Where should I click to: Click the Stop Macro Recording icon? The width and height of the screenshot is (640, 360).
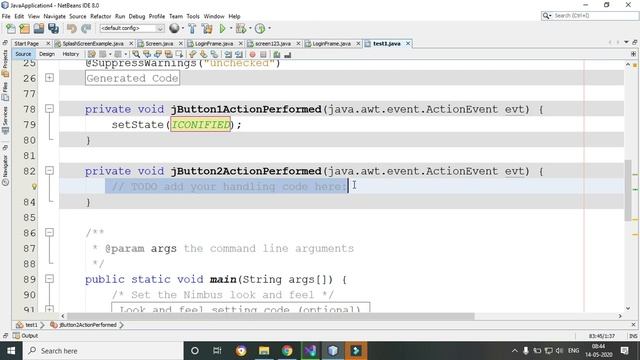263,54
